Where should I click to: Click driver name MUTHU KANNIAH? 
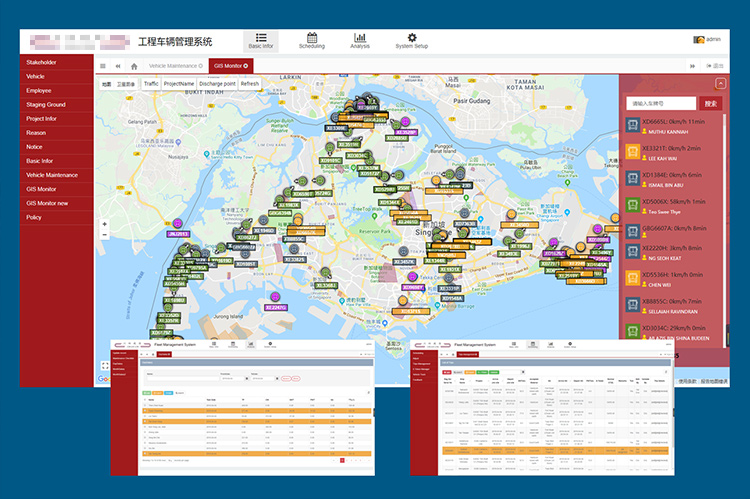pos(668,132)
